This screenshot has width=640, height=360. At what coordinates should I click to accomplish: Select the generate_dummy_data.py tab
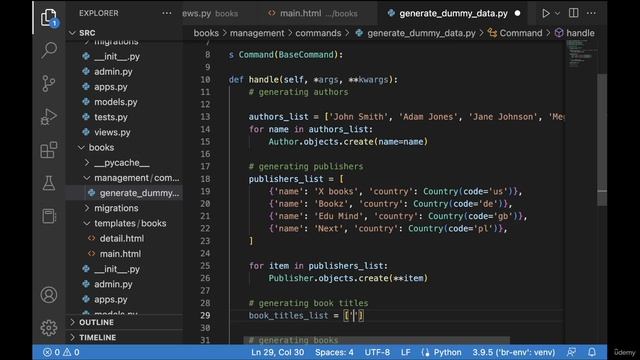coord(453,13)
